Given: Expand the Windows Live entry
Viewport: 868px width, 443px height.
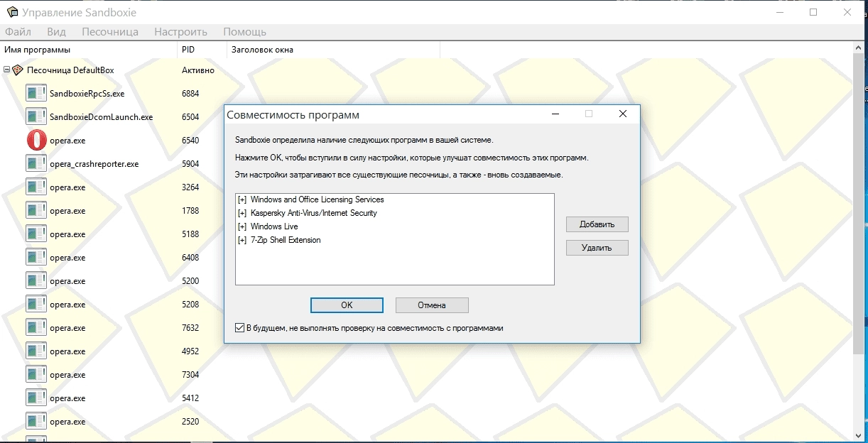Looking at the screenshot, I should coord(242,226).
